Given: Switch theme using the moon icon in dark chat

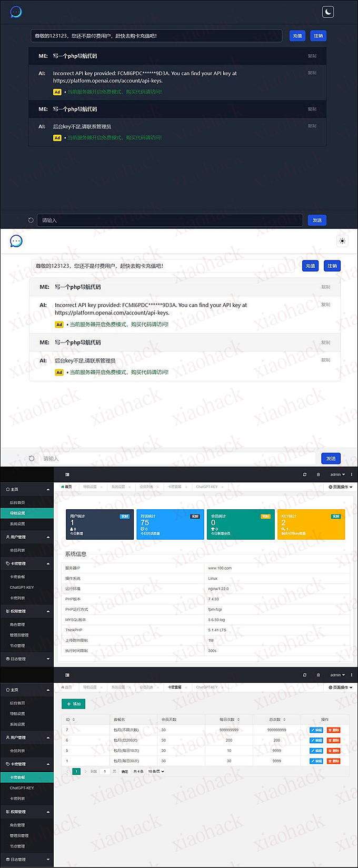Looking at the screenshot, I should [x=327, y=12].
